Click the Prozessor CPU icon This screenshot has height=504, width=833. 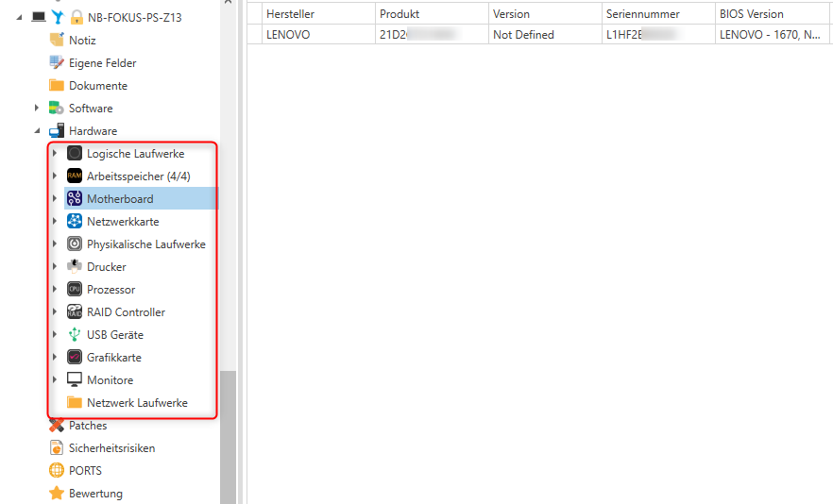(75, 290)
